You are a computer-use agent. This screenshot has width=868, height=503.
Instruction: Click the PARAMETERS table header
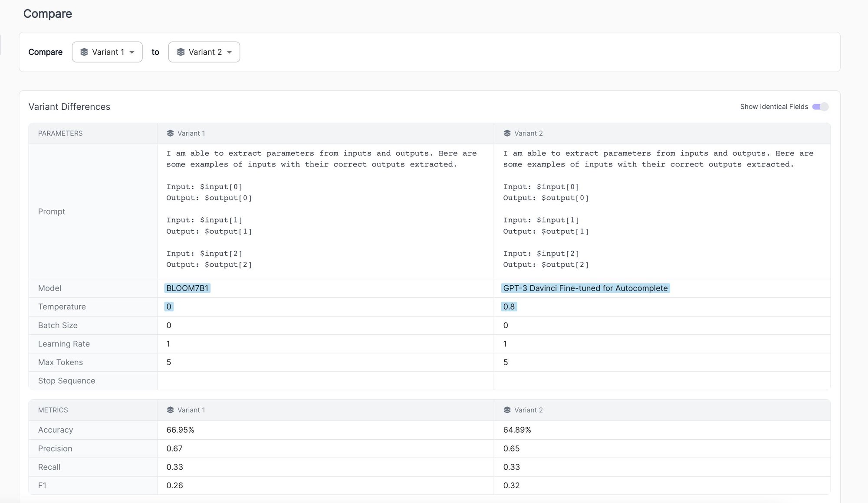pos(60,134)
